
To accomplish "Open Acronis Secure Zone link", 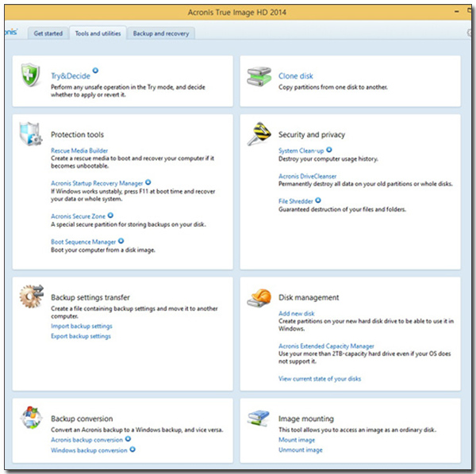I will click(x=78, y=216).
